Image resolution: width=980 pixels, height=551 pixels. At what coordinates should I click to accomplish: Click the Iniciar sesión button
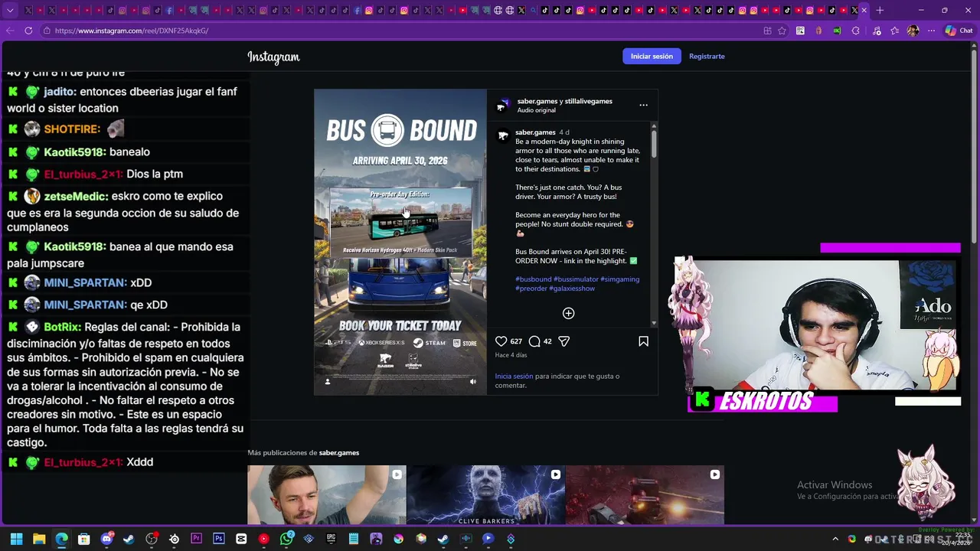(652, 56)
